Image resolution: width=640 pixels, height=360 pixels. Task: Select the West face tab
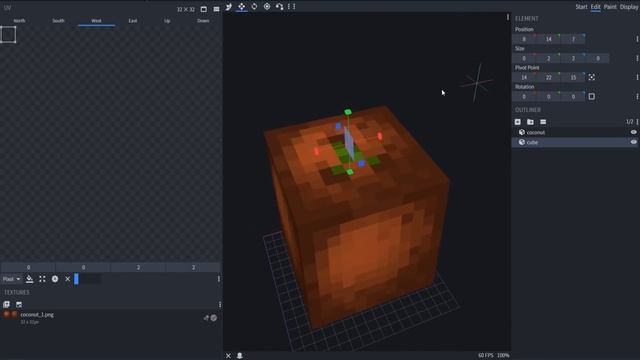[96, 21]
